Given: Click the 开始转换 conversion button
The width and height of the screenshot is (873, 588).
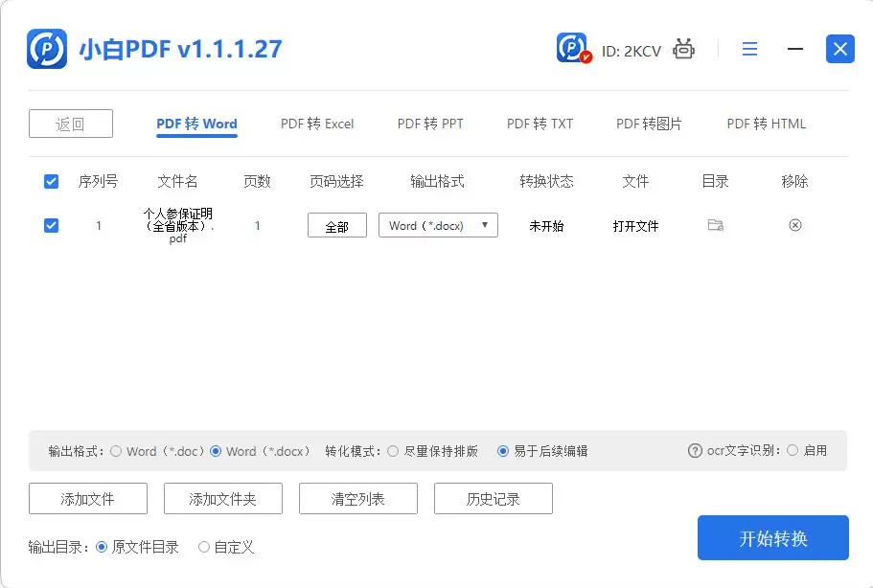Looking at the screenshot, I should click(x=772, y=537).
